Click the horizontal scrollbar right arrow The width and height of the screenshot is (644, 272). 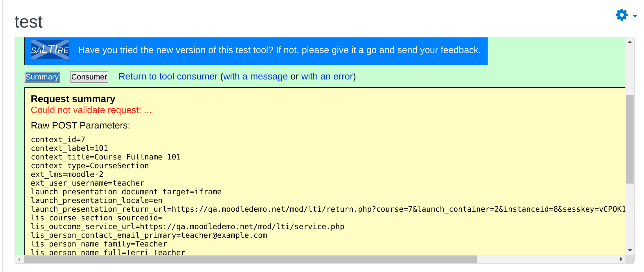[621, 259]
